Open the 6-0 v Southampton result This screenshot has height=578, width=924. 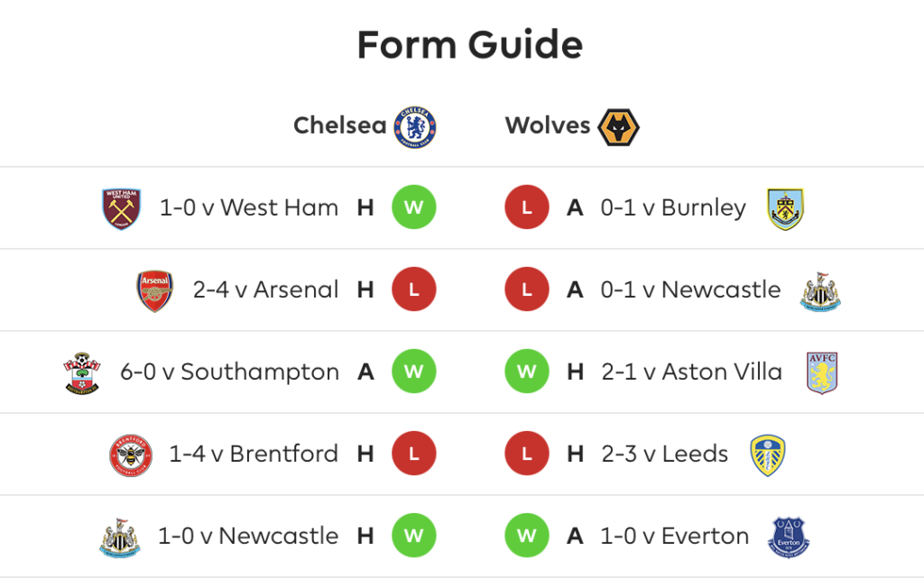[230, 372]
